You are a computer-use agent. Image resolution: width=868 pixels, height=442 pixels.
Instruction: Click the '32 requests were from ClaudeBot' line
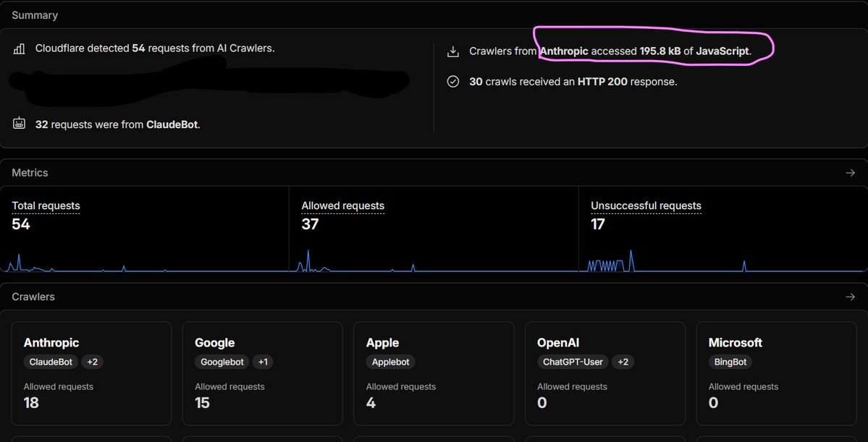pos(118,124)
